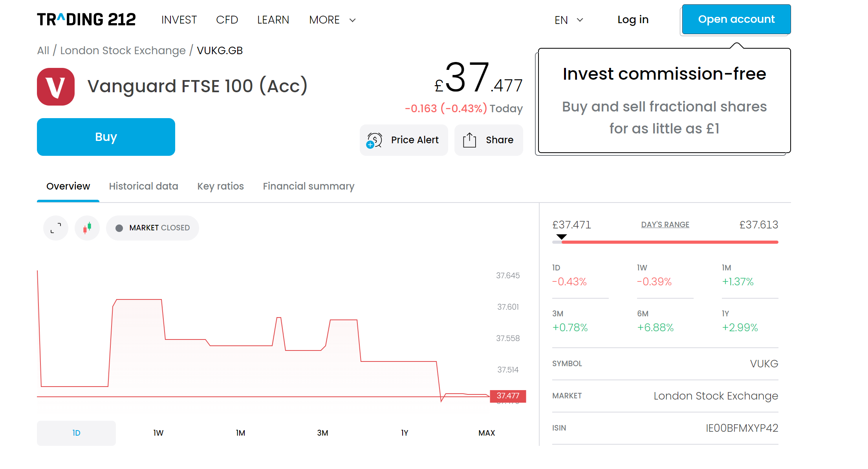Select the 1Y chart range
The image size is (868, 469).
[405, 433]
